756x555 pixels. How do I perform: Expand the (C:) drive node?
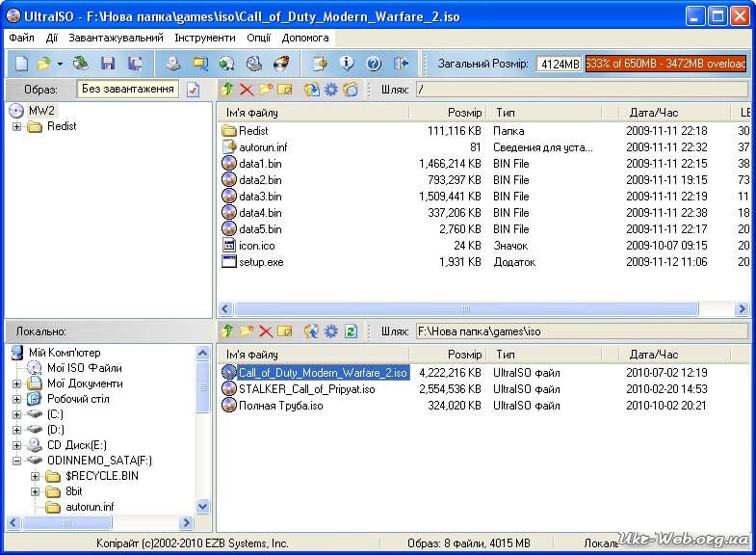coord(17,414)
